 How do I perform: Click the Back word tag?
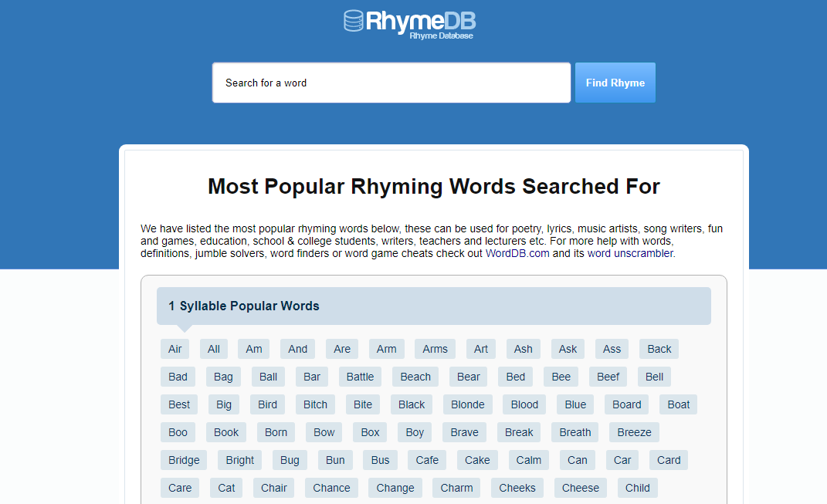pyautogui.click(x=659, y=349)
